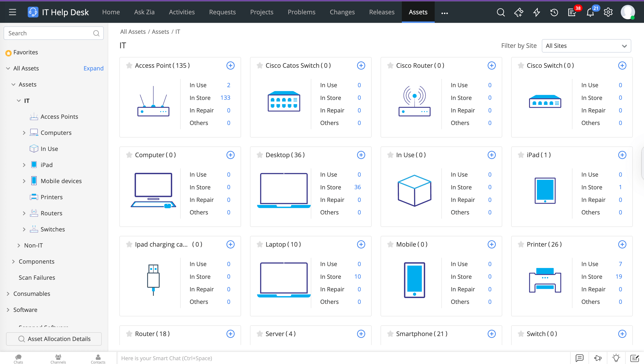The image size is (644, 364).
Task: Switch to the Requests tab
Action: coord(222,12)
